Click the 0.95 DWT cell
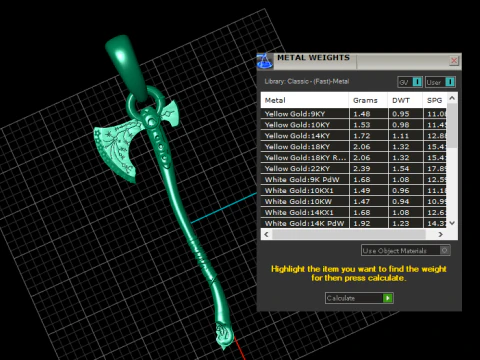Viewport: 480px width, 360px height. (406, 114)
